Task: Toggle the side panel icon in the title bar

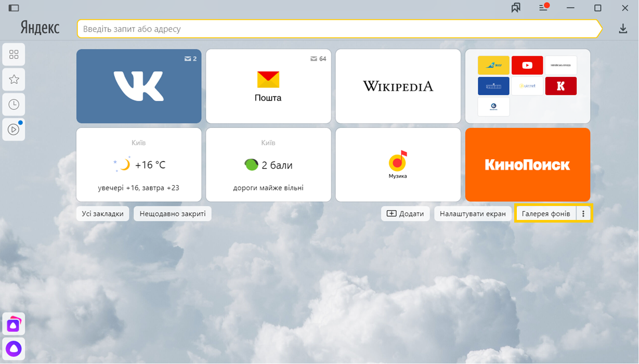Action: click(x=14, y=8)
